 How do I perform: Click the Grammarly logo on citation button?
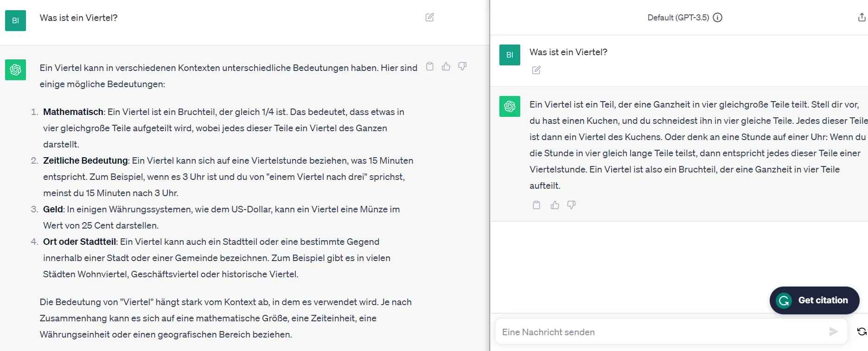coord(784,300)
